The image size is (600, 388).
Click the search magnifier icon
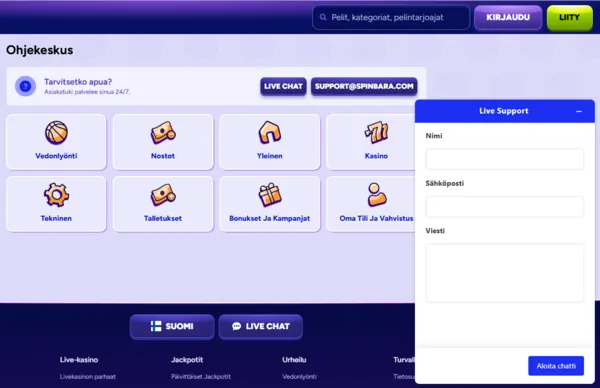(323, 17)
